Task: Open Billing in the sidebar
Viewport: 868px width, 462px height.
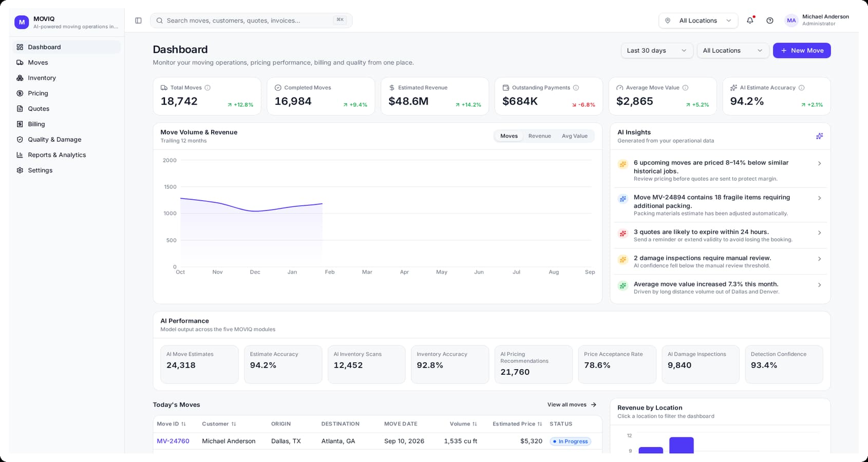Action: tap(67, 124)
